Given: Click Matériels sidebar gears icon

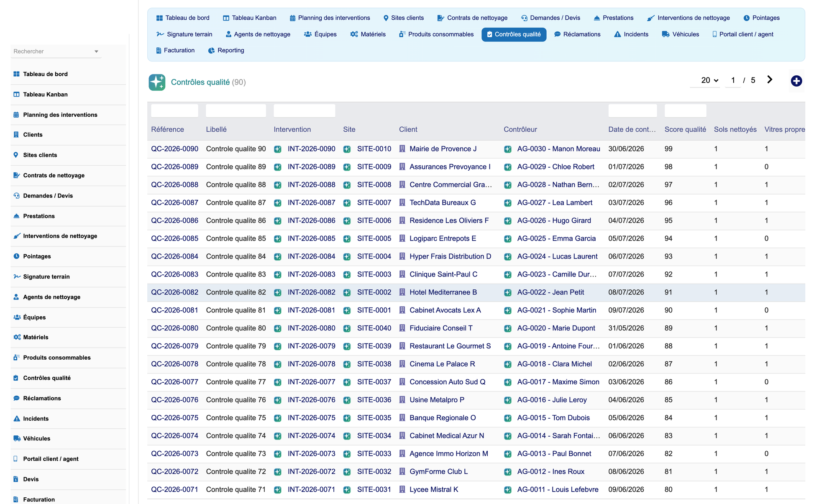Looking at the screenshot, I should click(17, 337).
